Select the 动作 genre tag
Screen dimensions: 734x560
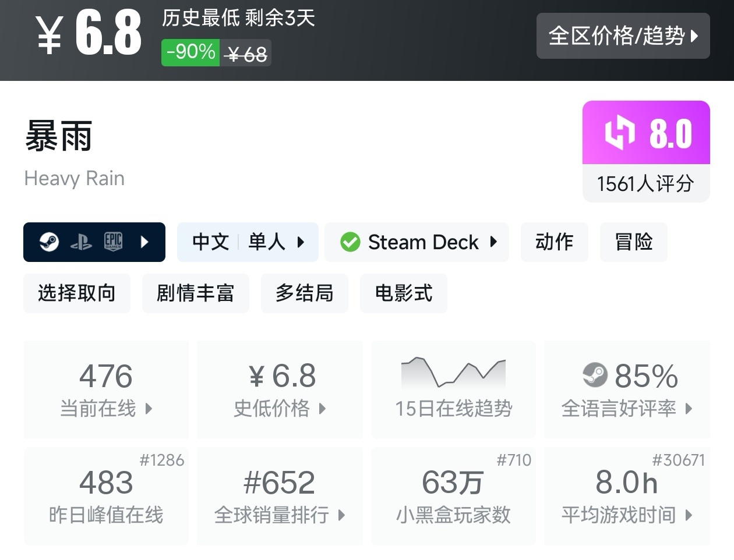click(x=554, y=242)
